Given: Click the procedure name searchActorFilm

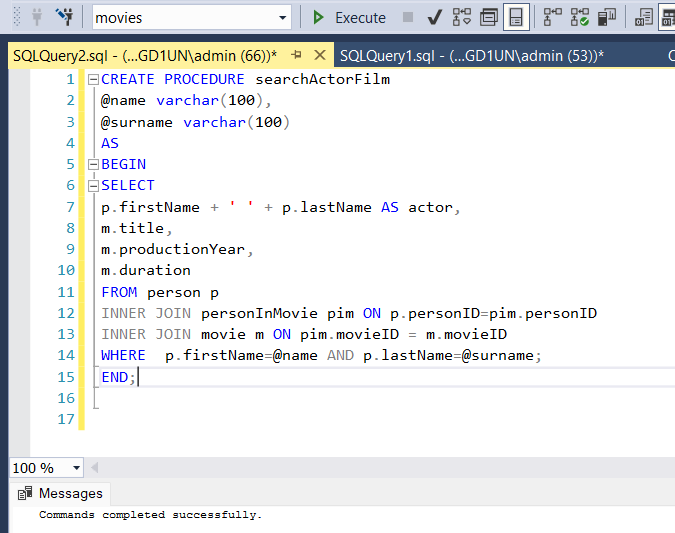Looking at the screenshot, I should (322, 79).
